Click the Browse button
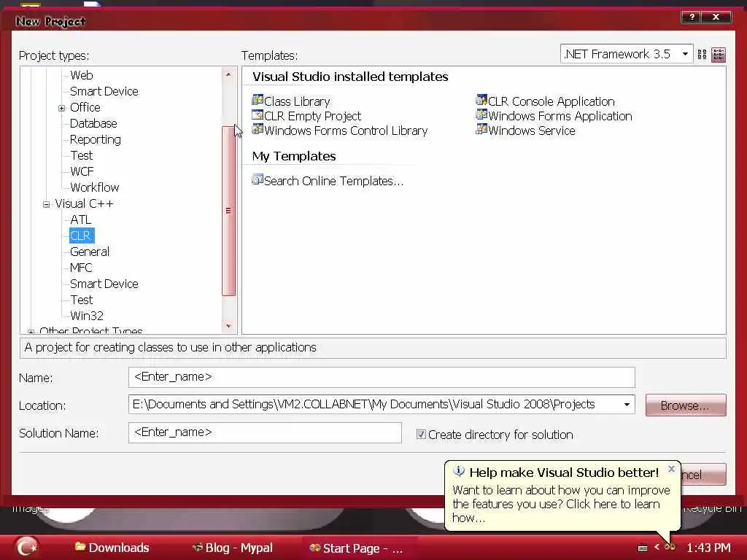 click(x=686, y=405)
